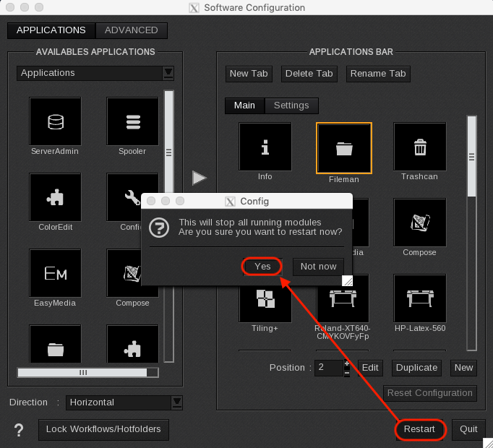Click the Delete Tab button

click(309, 74)
